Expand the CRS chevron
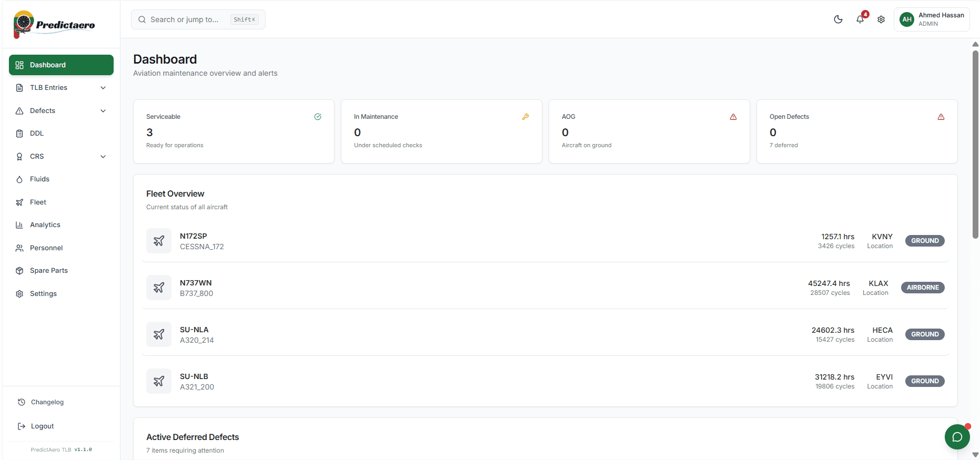The width and height of the screenshot is (980, 460). pos(103,156)
